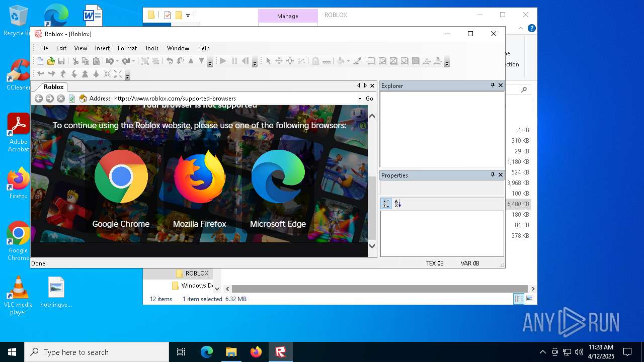The image size is (644, 362).
Task: Toggle the Explorer panel auto-hide pin
Action: point(493,85)
